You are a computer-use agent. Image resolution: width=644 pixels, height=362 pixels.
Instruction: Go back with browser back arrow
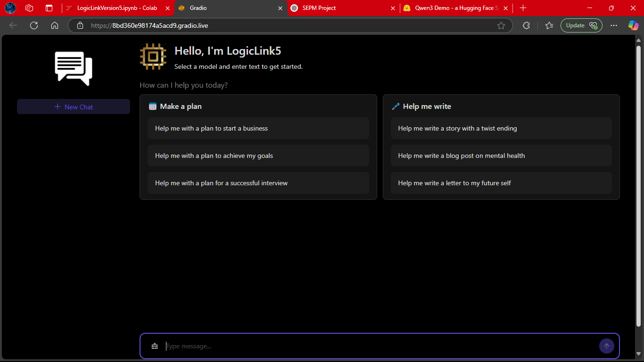coord(13,25)
